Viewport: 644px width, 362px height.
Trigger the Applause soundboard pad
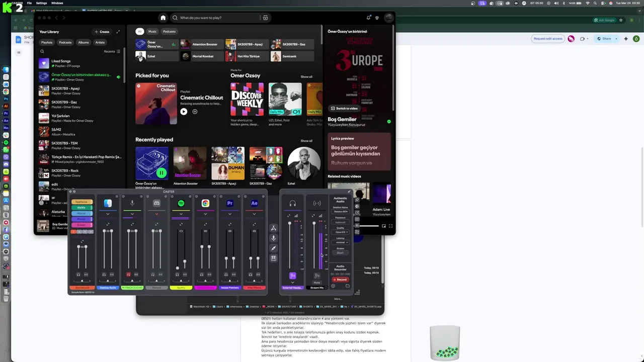pyautogui.click(x=82, y=202)
